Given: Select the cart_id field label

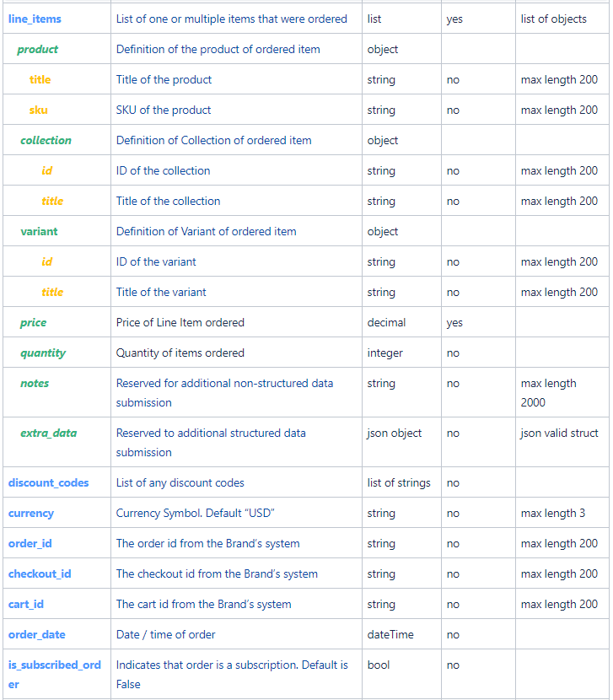Looking at the screenshot, I should [26, 605].
